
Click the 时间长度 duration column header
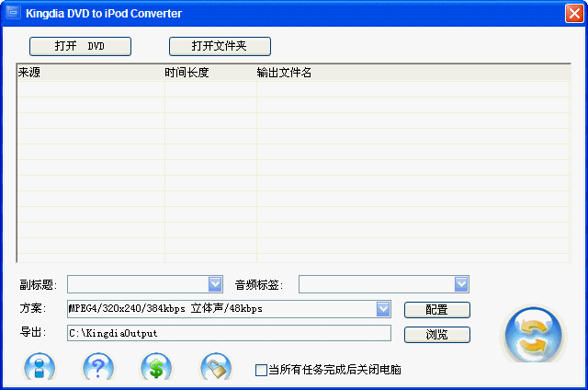click(209, 73)
